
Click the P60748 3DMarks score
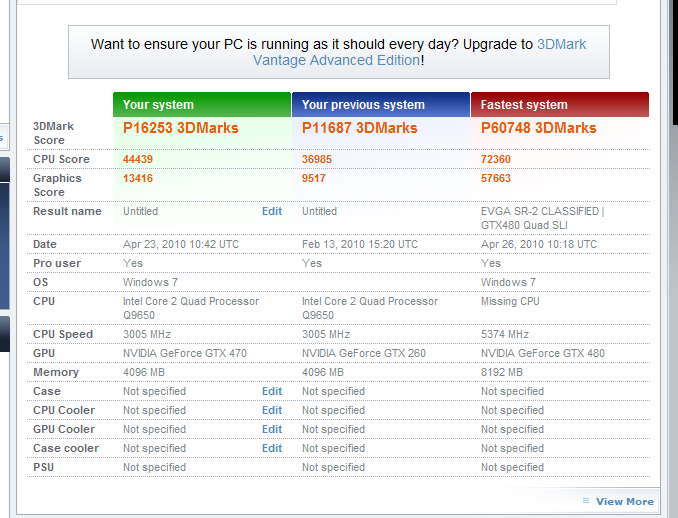click(x=539, y=128)
